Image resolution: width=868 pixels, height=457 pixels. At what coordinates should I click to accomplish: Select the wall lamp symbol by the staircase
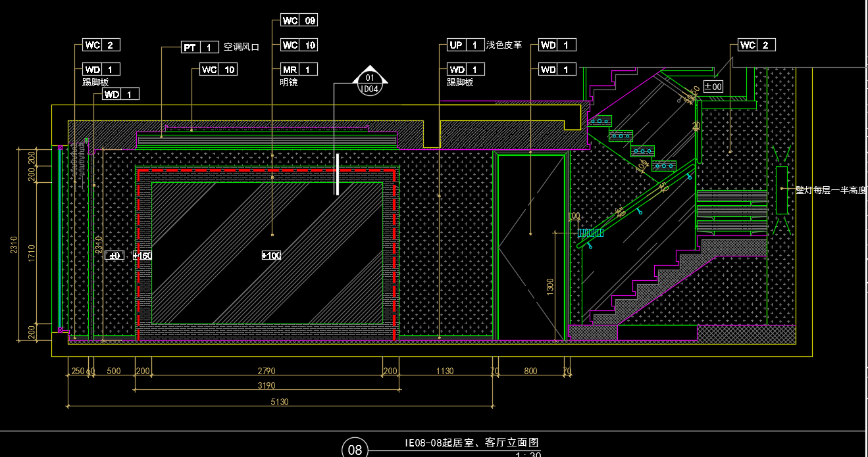[781, 189]
